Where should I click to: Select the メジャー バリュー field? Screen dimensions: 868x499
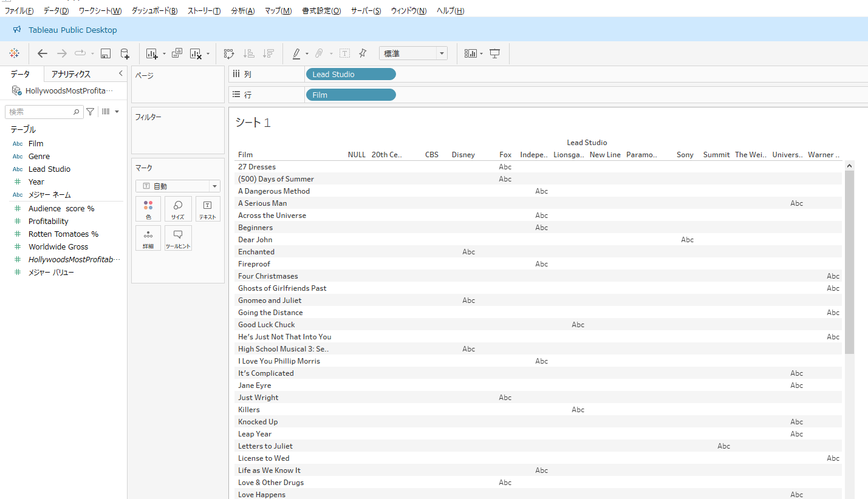click(x=51, y=273)
